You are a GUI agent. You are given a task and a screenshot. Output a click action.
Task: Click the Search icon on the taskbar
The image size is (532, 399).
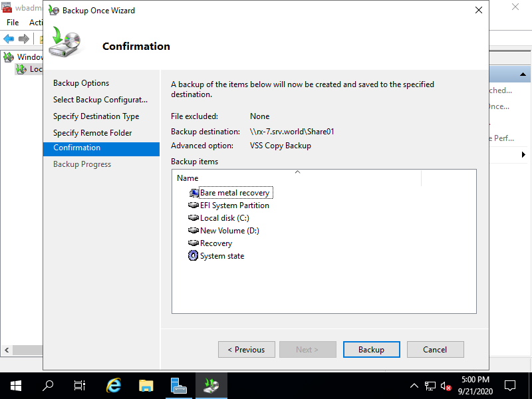click(x=47, y=385)
